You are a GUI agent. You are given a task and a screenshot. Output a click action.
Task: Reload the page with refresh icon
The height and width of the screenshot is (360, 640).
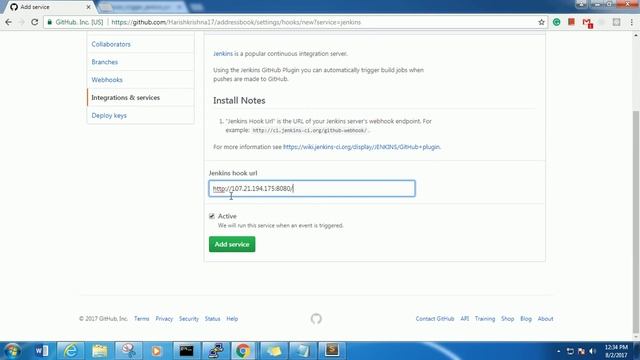pyautogui.click(x=35, y=22)
